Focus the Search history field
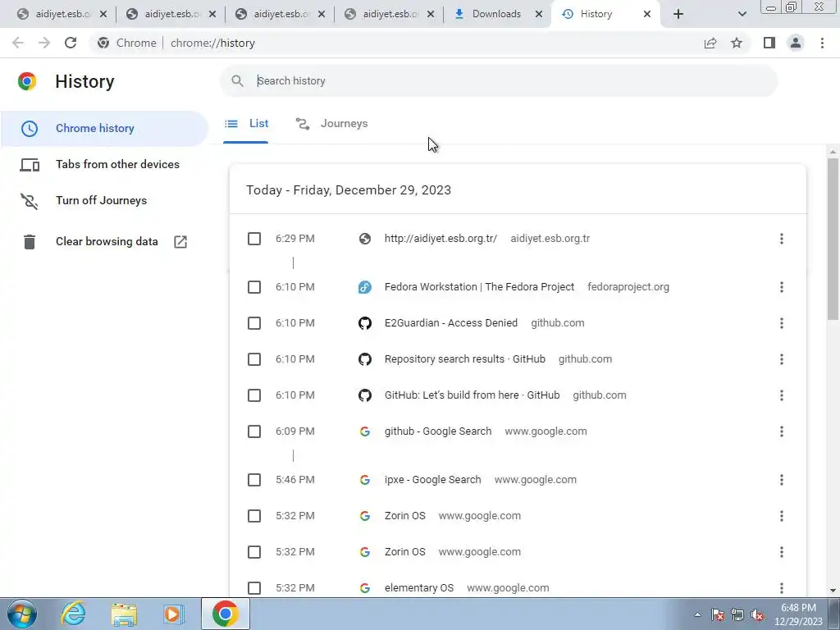 click(498, 81)
